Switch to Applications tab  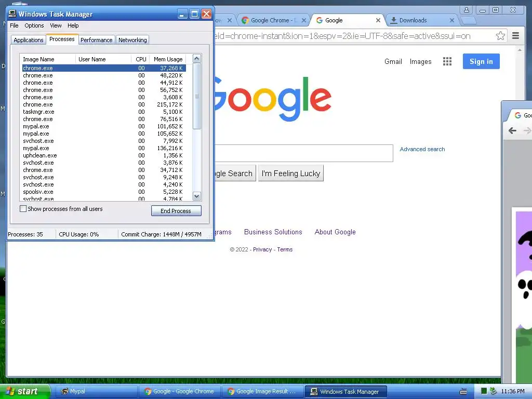pos(29,40)
